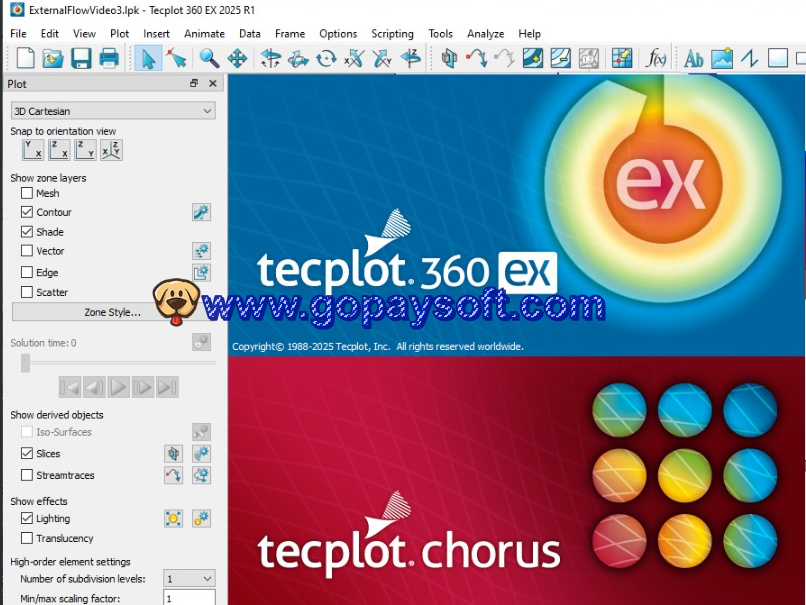This screenshot has height=605, width=806.
Task: Open Slices details gear icon
Action: coord(202,453)
